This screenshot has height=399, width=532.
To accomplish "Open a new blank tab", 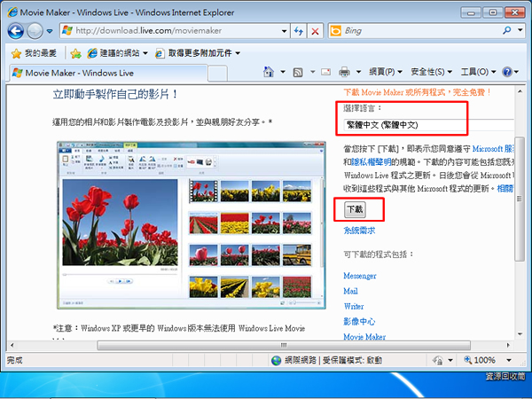I will point(217,74).
